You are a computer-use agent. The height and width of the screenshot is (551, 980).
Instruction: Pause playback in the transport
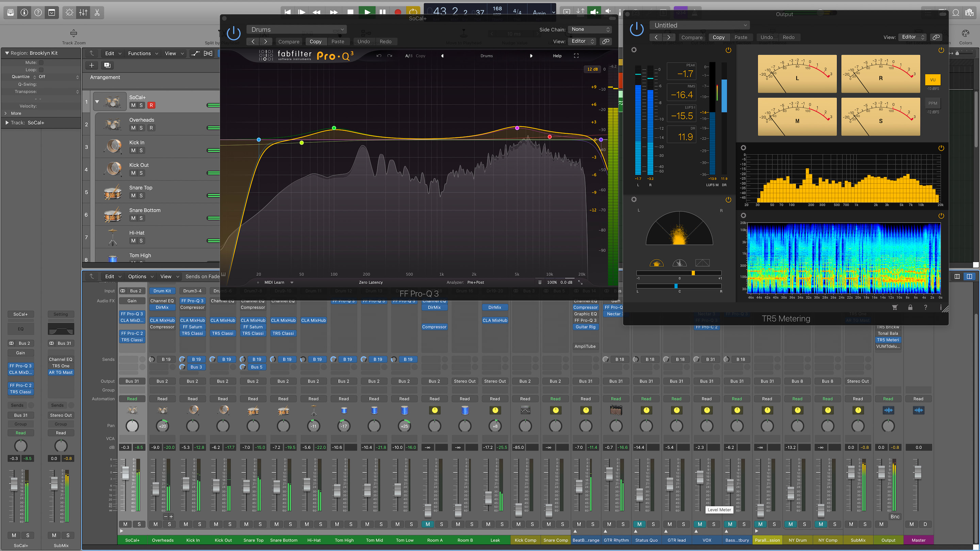point(383,12)
